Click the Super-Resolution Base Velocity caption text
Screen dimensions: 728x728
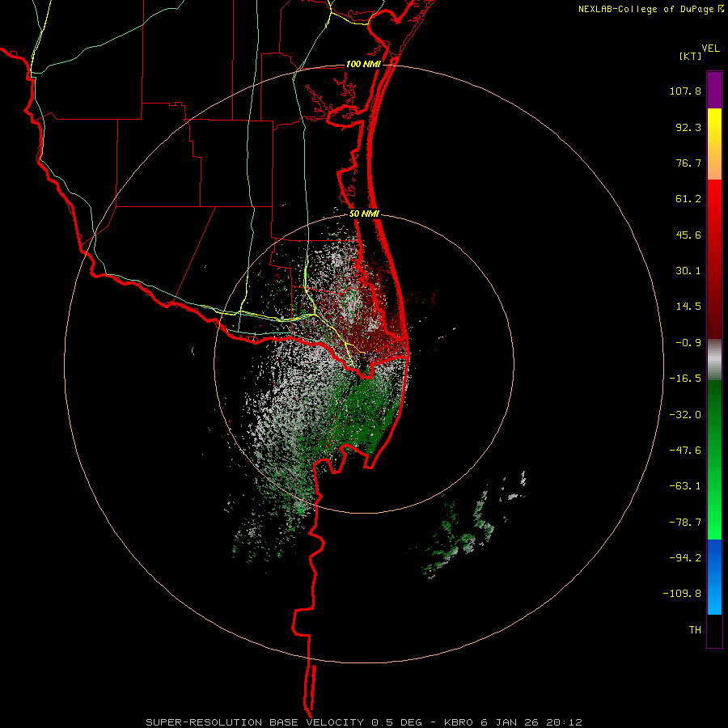[364, 722]
